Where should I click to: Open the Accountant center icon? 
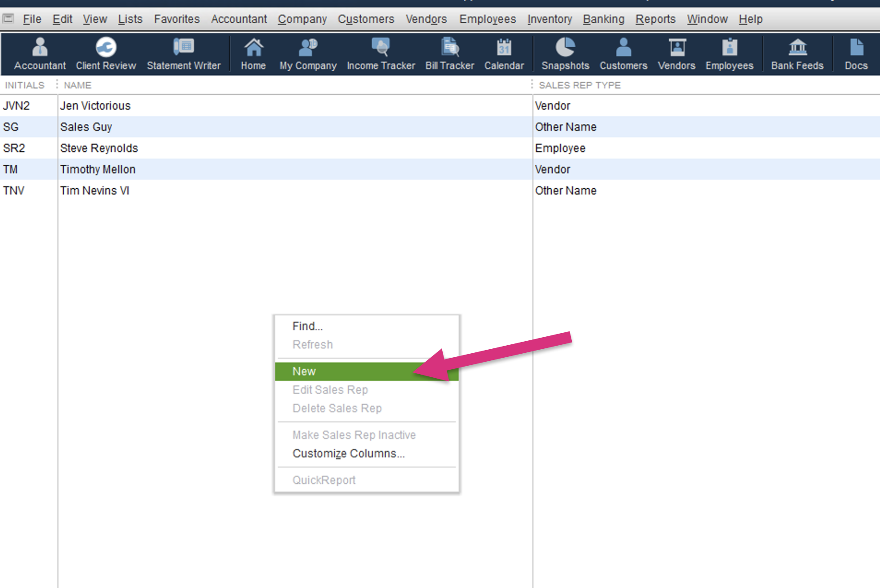[x=40, y=53]
